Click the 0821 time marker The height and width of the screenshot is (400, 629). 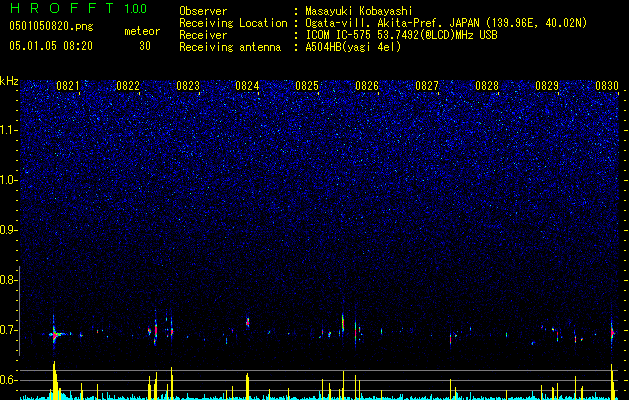tap(68, 86)
